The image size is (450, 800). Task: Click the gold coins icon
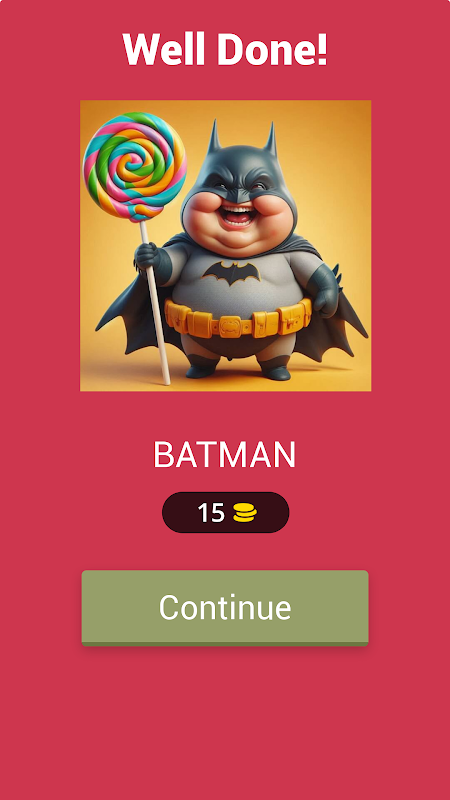click(x=245, y=513)
